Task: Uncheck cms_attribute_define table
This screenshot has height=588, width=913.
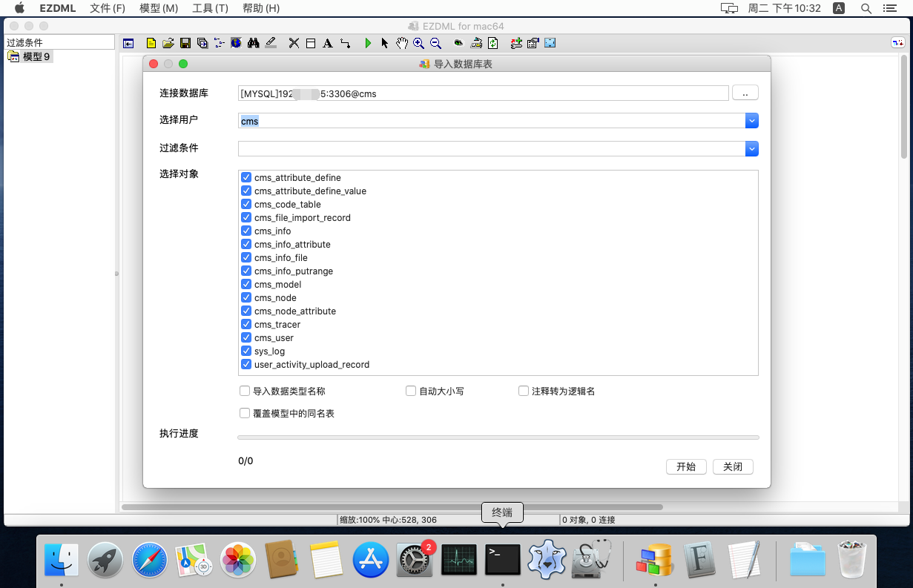Action: (246, 178)
